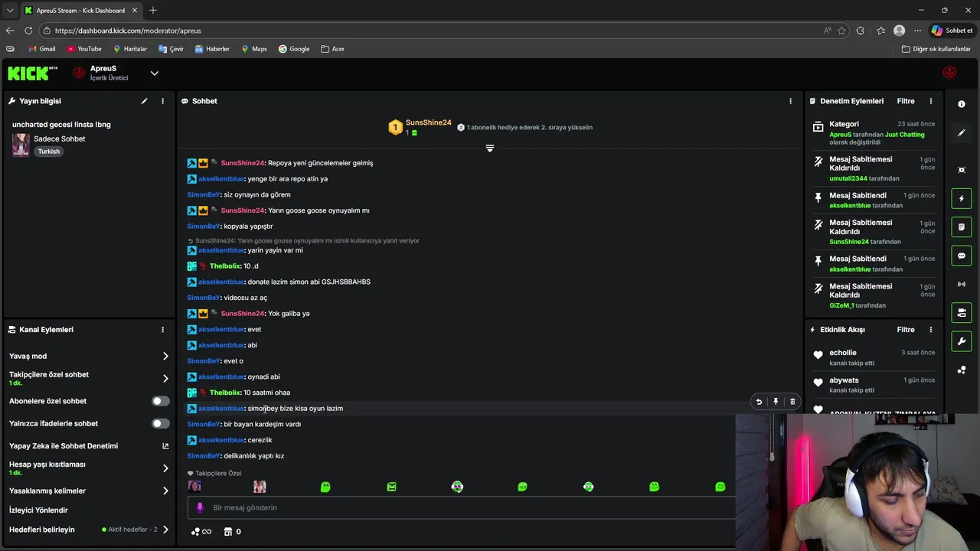Click the purple microphone icon in message box
The image size is (980, 551).
pos(200,507)
